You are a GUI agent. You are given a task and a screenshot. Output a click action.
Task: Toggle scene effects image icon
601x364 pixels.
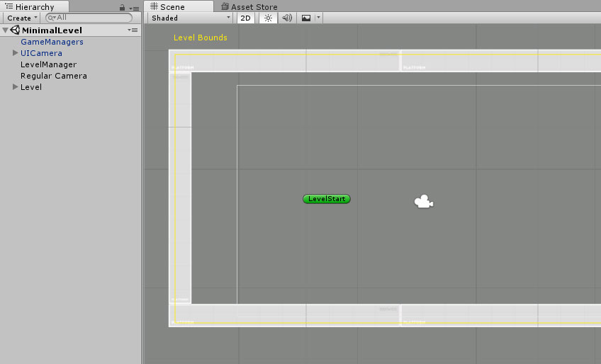point(306,18)
